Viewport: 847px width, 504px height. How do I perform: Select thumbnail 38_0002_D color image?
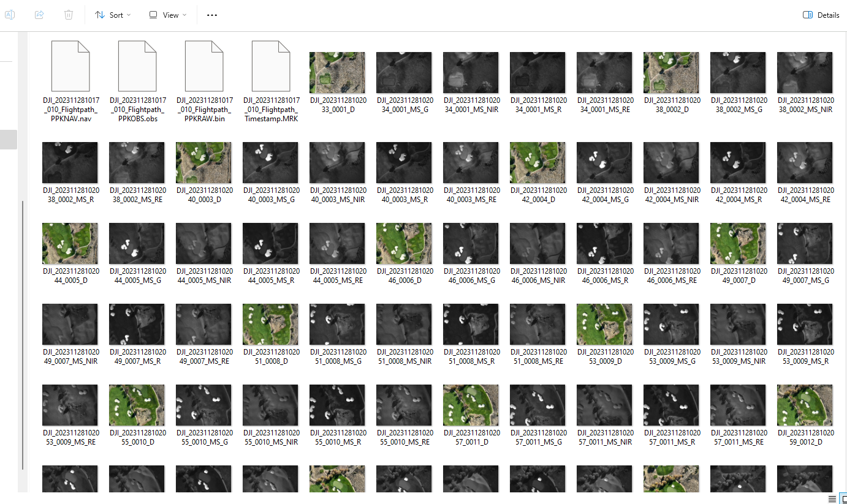click(671, 73)
